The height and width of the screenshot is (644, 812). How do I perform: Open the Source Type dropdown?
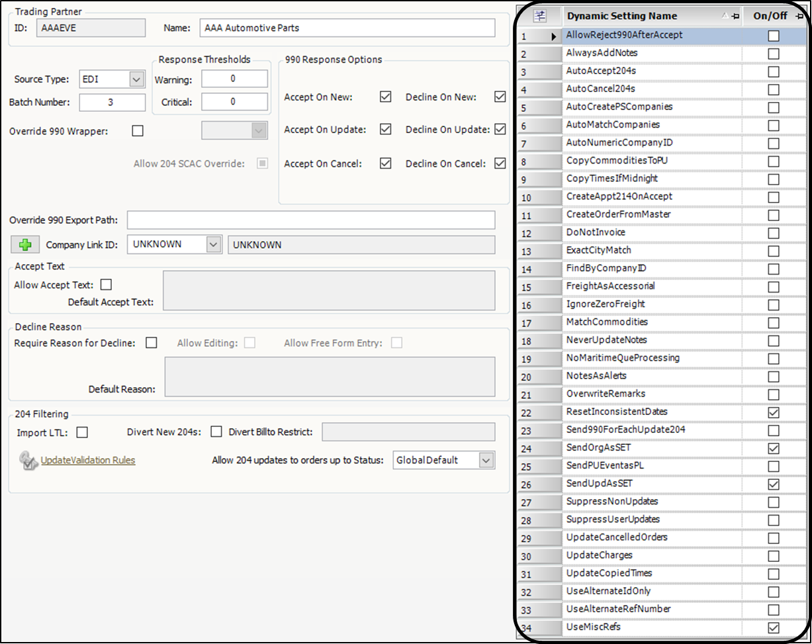(x=136, y=79)
